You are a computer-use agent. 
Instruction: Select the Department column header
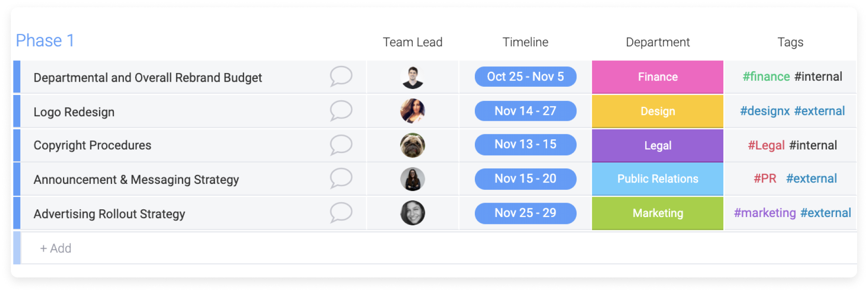point(658,42)
